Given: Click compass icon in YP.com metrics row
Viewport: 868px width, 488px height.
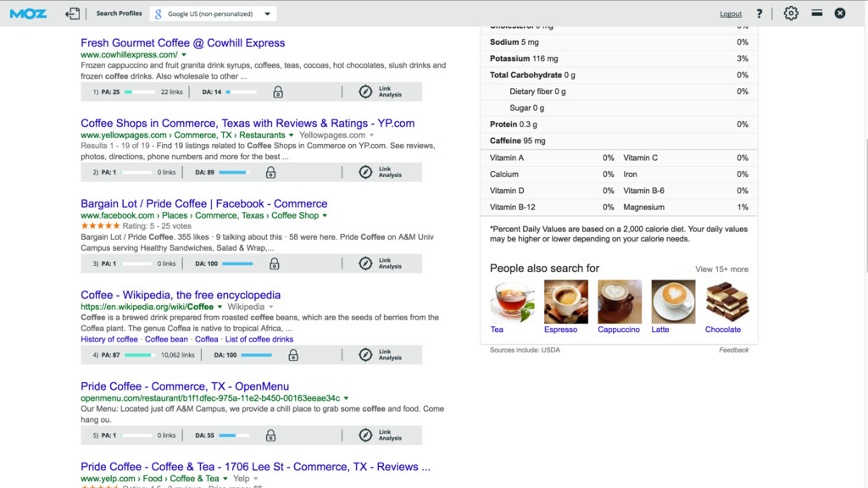Looking at the screenshot, I should coord(365,172).
